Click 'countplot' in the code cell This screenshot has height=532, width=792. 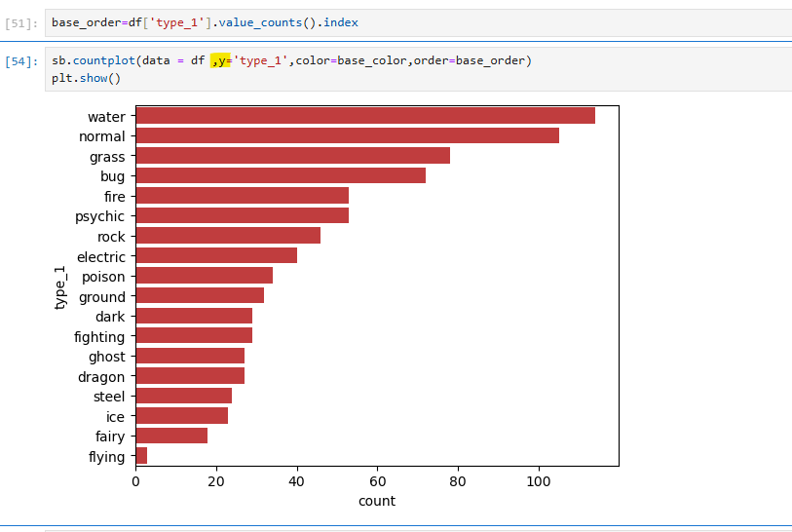pos(104,60)
